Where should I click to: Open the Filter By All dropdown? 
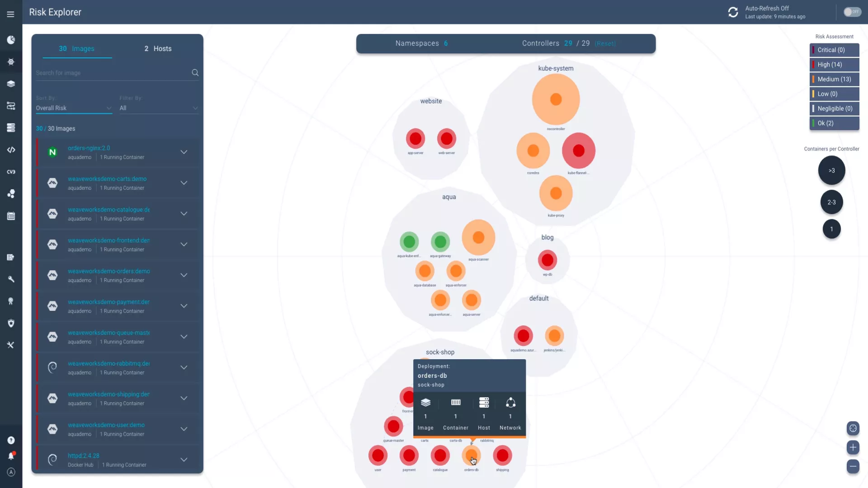158,108
